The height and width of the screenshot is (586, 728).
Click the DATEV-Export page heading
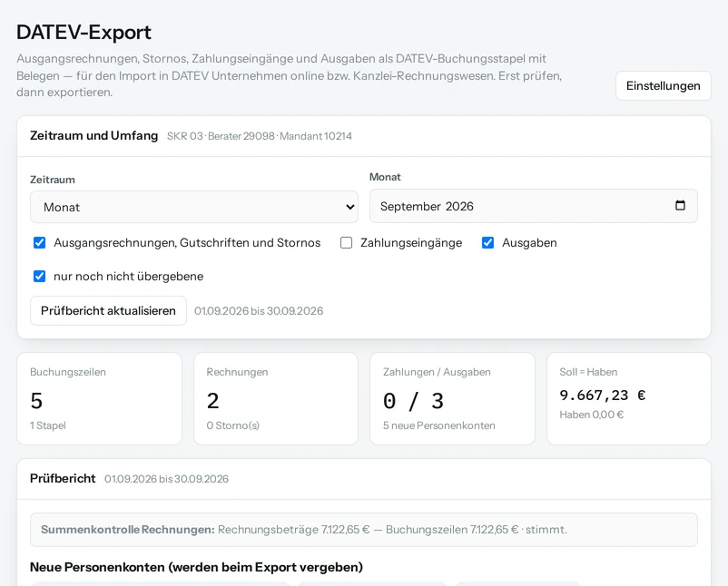[x=84, y=33]
